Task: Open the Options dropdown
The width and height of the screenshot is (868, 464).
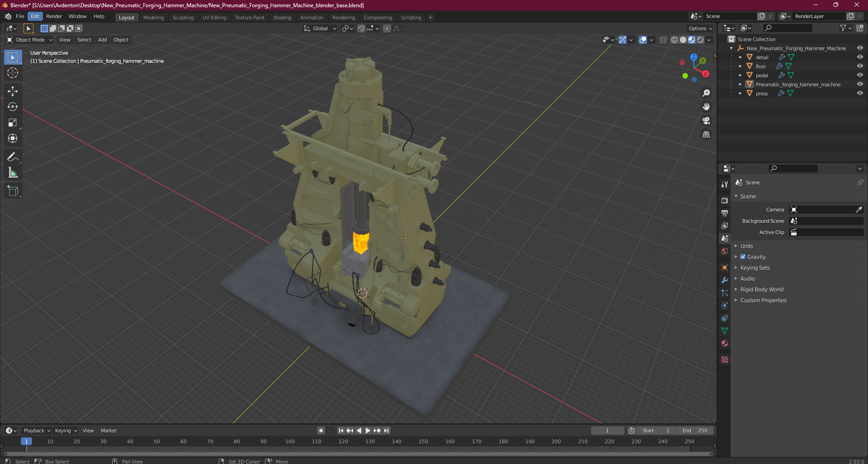Action: (x=700, y=28)
